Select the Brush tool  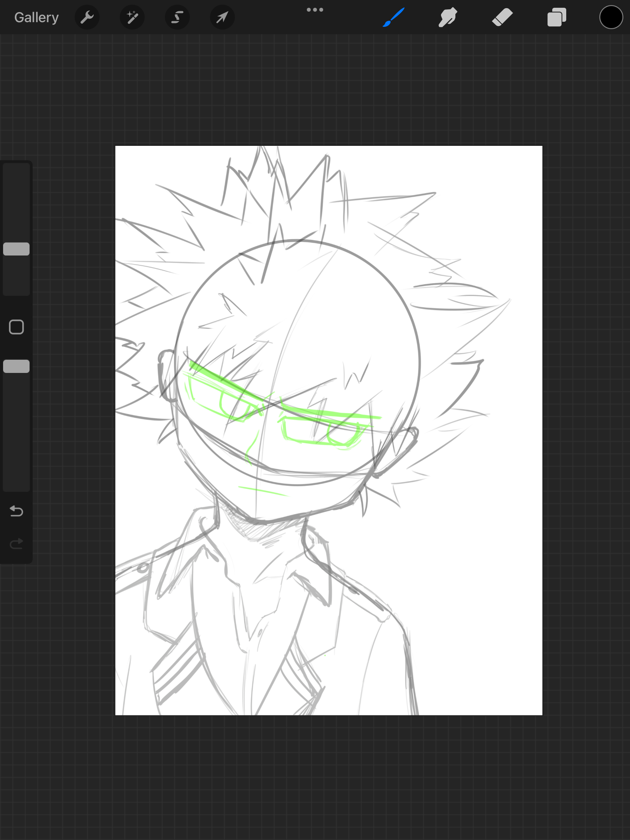pos(394,17)
